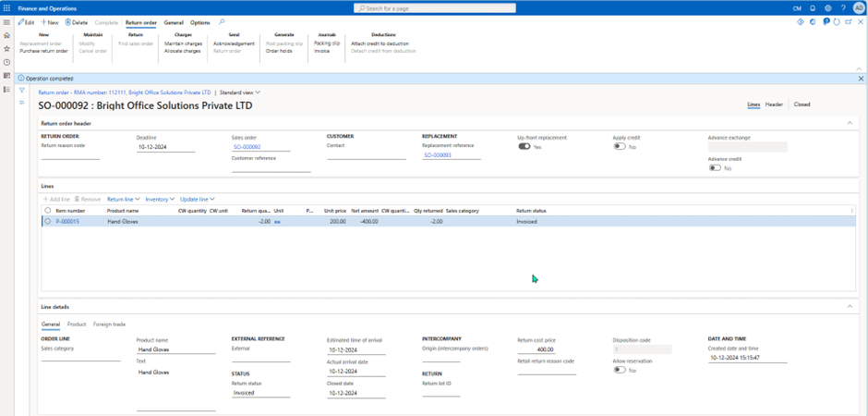Viewport: 868px width, 416px height.
Task: Select General tab in Line details
Action: tap(51, 324)
